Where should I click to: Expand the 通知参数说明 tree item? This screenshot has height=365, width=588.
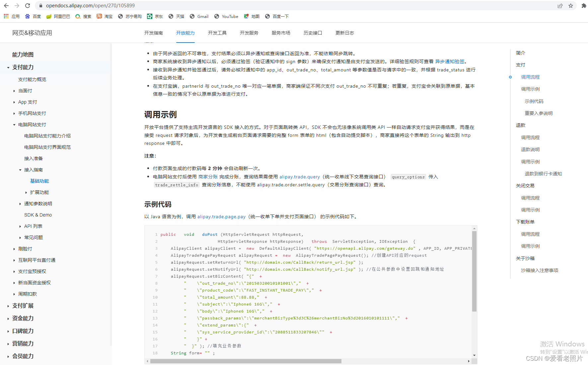click(x=20, y=204)
